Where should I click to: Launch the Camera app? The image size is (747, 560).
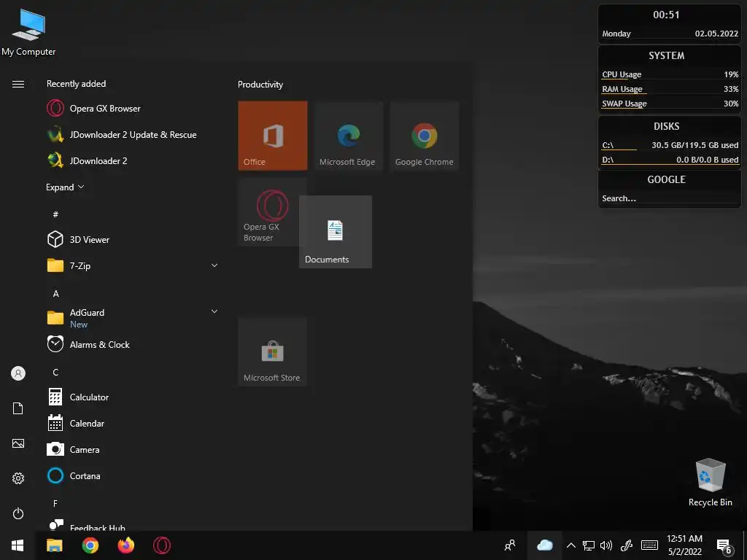[133, 449]
